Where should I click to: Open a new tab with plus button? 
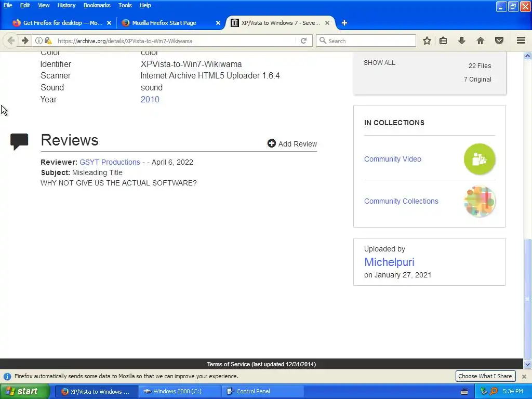tap(344, 23)
